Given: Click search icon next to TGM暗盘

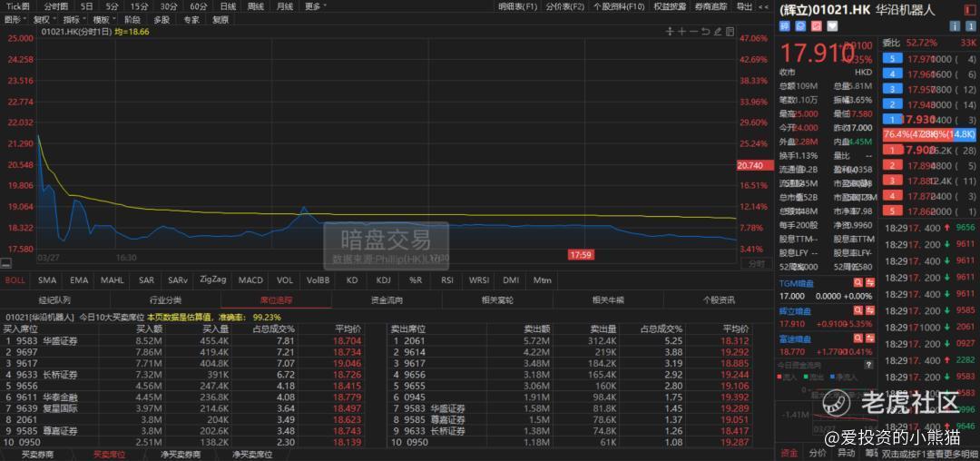Looking at the screenshot, I should (858, 283).
